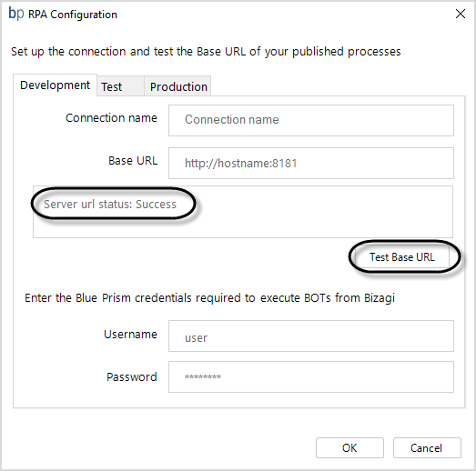Confirm settings with the OK button
This screenshot has width=476, height=471.
click(x=349, y=448)
